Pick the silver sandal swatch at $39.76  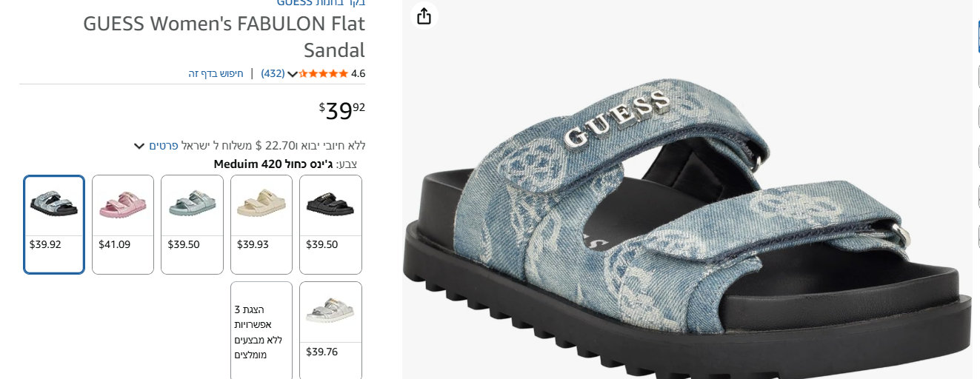tap(330, 330)
